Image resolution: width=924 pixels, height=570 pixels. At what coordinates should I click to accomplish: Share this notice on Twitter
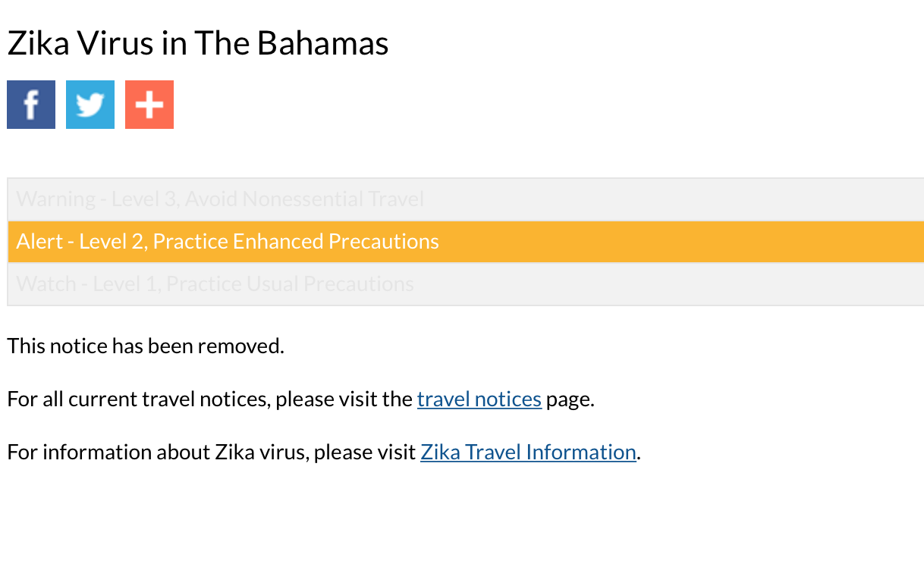[90, 104]
